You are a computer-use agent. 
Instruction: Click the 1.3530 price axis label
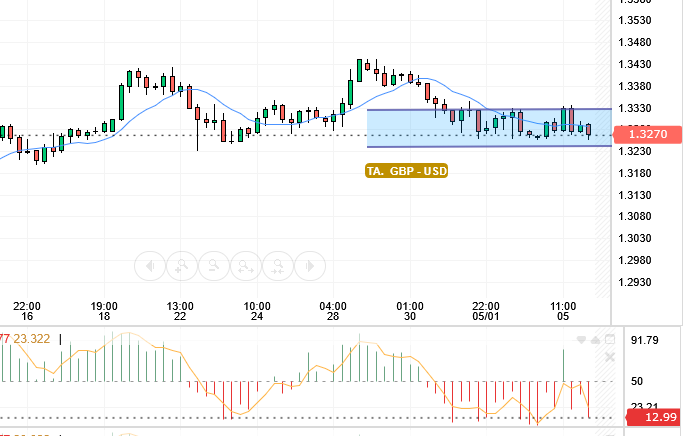635,21
